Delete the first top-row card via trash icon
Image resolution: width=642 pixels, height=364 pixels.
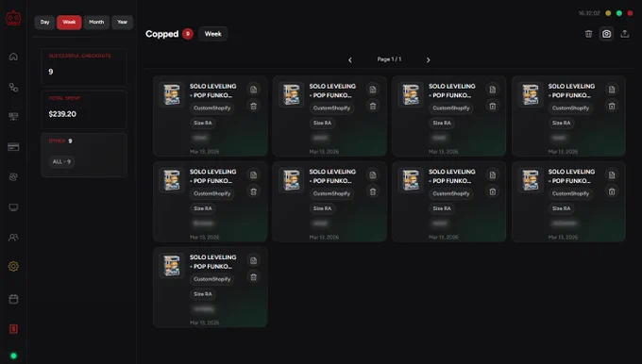click(x=253, y=107)
